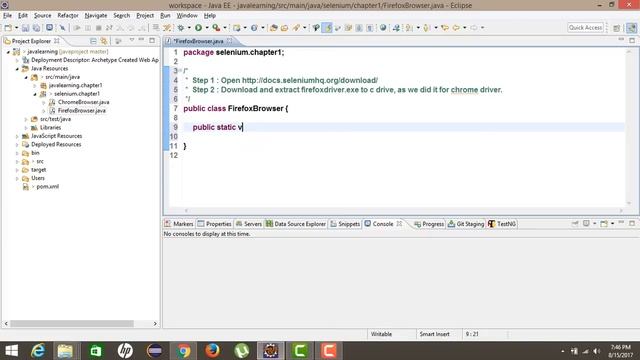Screen dimensions: 640x360
Task: Select pom.xml in the project tree
Action: tap(47, 187)
